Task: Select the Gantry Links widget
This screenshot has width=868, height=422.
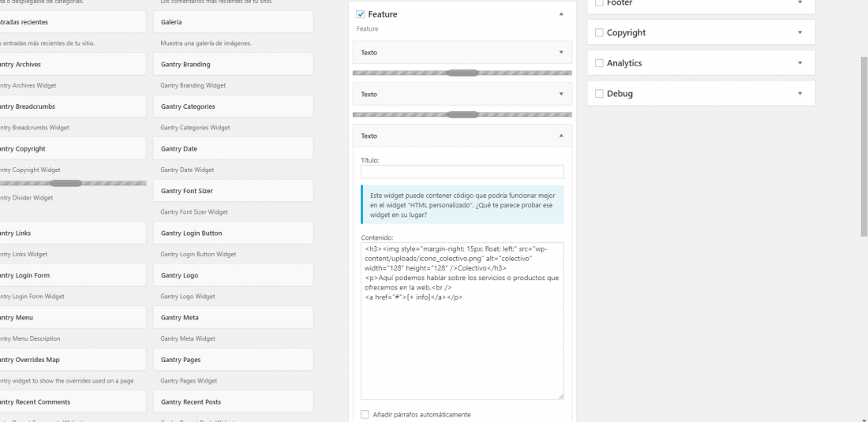Action: pyautogui.click(x=73, y=233)
